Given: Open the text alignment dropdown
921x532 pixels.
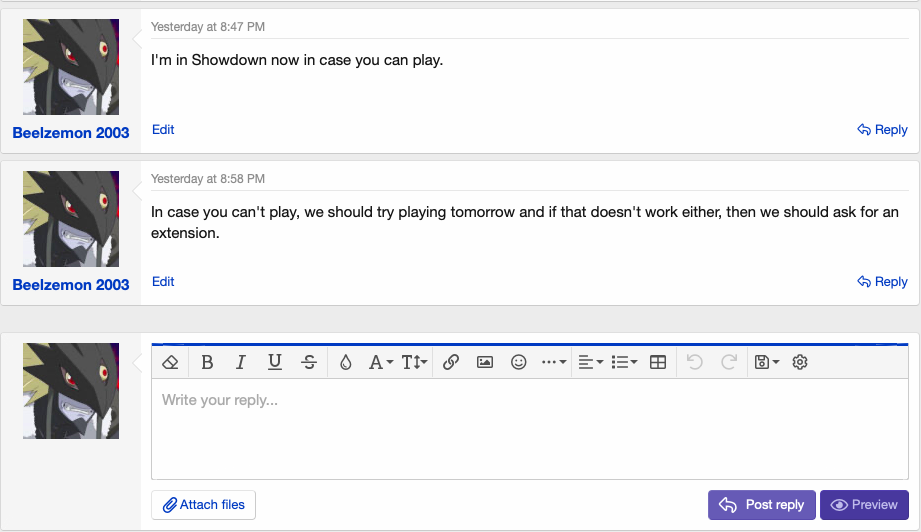Looking at the screenshot, I should pyautogui.click(x=590, y=362).
